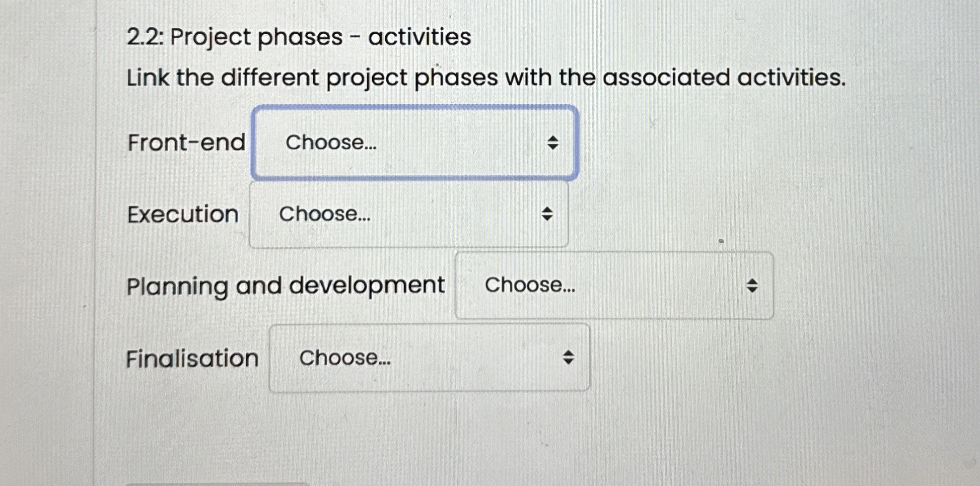Click the "Finalisation" phase label
The height and width of the screenshot is (486, 980).
[192, 359]
